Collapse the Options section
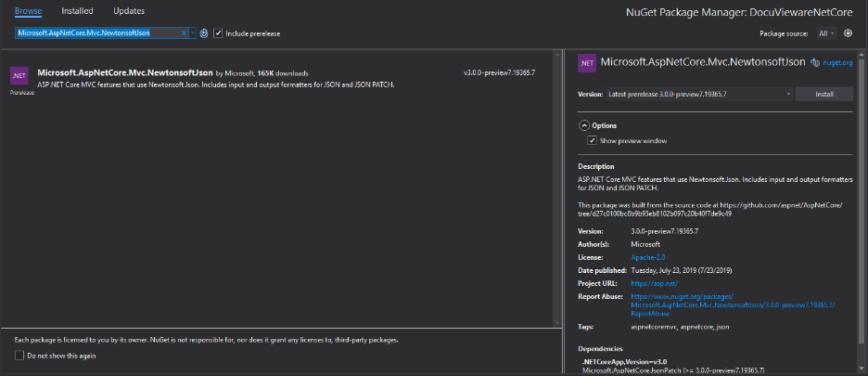868x376 pixels. pyautogui.click(x=583, y=126)
